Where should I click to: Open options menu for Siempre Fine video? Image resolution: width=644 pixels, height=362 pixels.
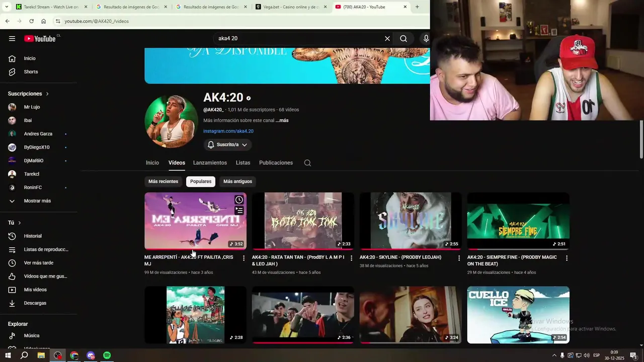[567, 258]
